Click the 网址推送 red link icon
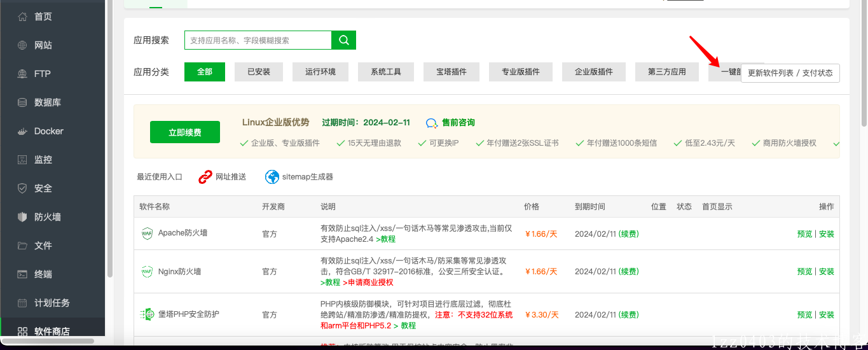Screen dimensions: 868x350 [205, 177]
